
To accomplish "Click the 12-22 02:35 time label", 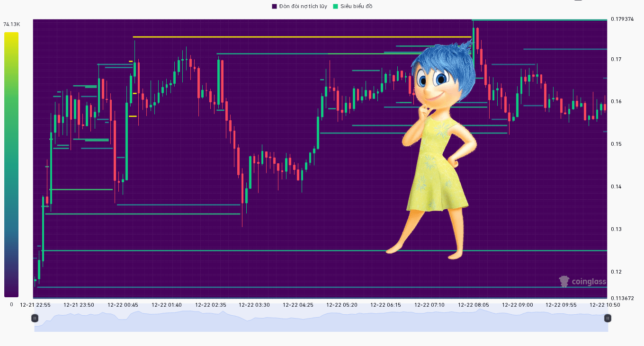I will [210, 305].
